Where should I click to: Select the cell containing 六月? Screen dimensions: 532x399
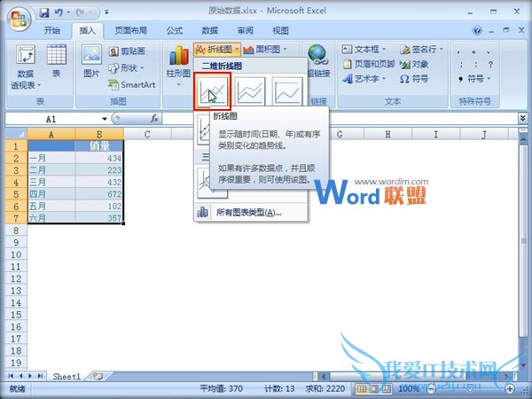(51, 218)
